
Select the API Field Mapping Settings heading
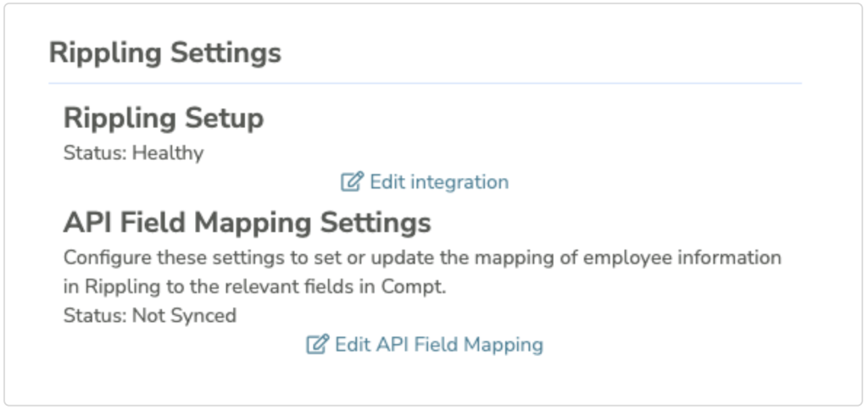pyautogui.click(x=248, y=223)
